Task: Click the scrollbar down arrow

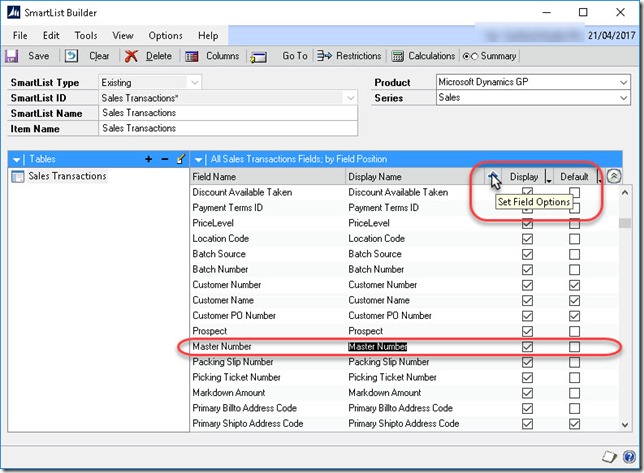Action: click(625, 425)
